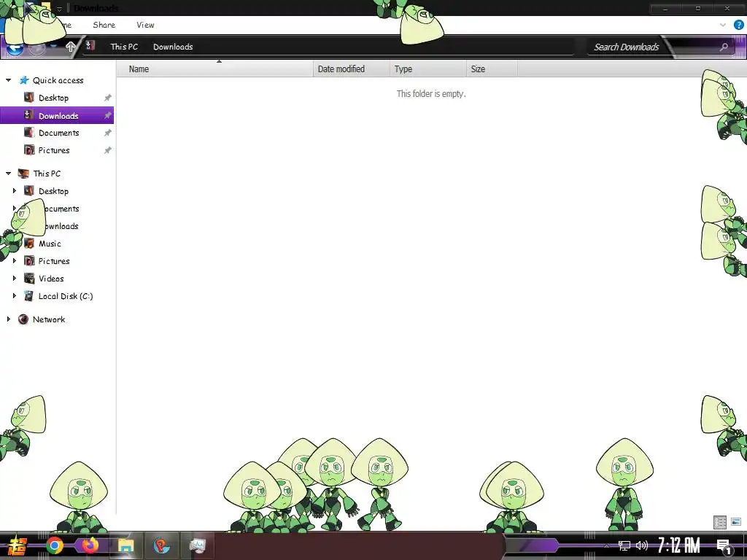
Task: Click the Local Disk (C:) drive icon
Action: tap(29, 296)
